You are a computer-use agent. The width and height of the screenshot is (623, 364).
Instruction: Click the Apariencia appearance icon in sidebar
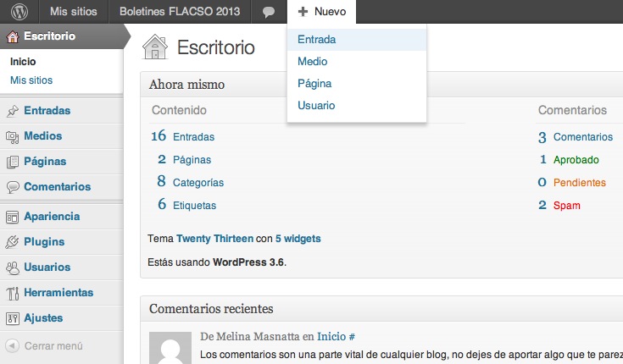coord(13,217)
